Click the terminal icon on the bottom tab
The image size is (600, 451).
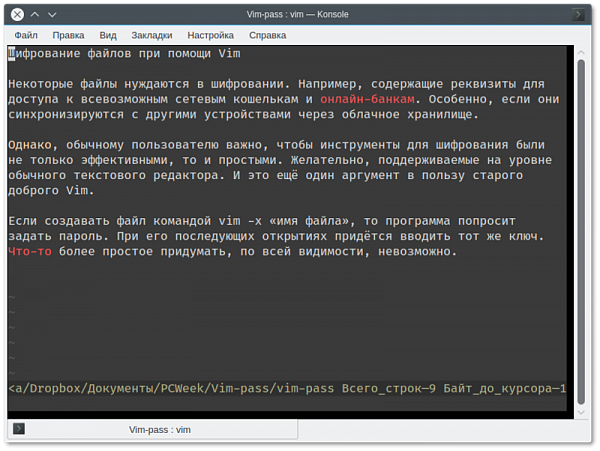19,428
